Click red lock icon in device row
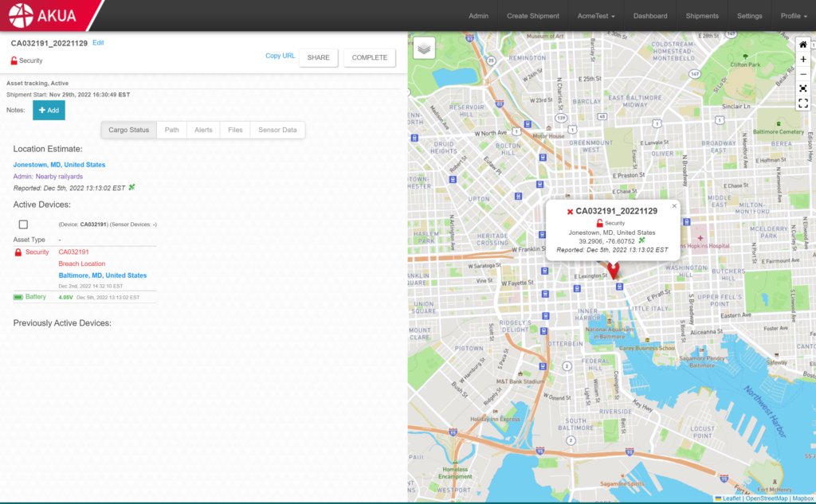 pyautogui.click(x=18, y=252)
